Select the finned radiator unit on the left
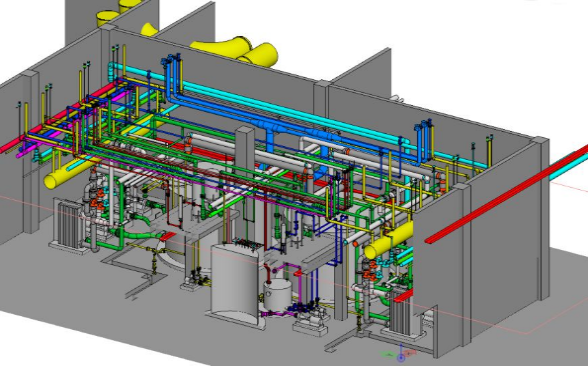Image resolution: width=588 pixels, height=366 pixels. click(x=68, y=224)
